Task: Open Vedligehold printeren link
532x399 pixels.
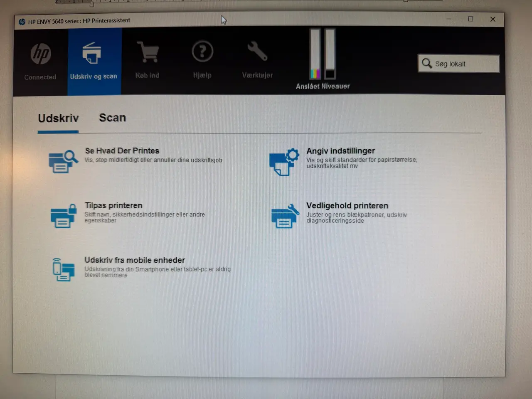Action: click(347, 205)
